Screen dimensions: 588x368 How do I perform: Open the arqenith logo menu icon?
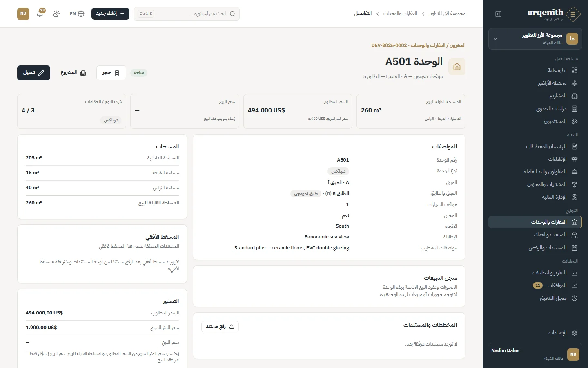573,14
